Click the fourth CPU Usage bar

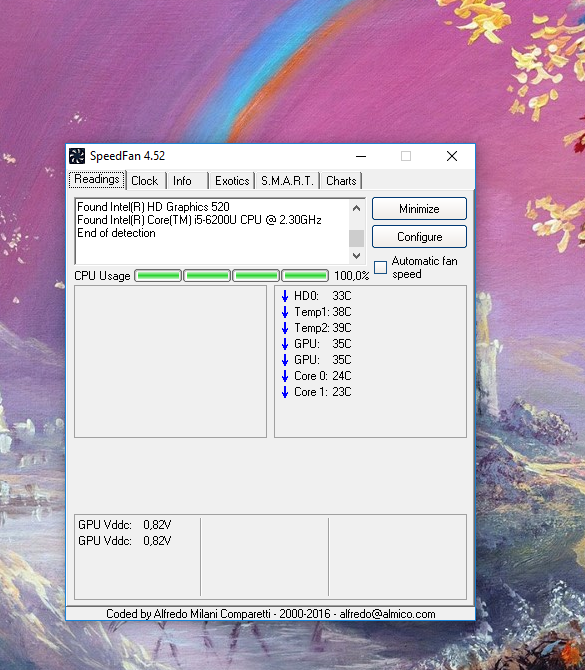305,276
